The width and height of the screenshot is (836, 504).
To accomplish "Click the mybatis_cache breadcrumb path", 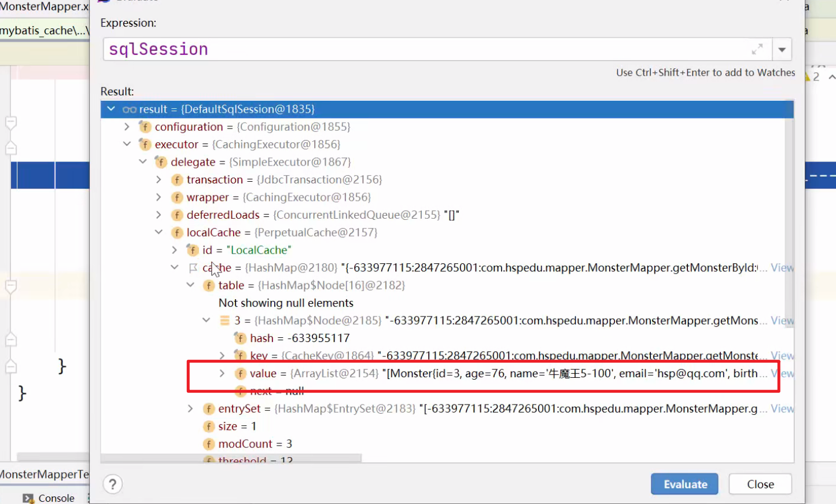I will tap(45, 31).
